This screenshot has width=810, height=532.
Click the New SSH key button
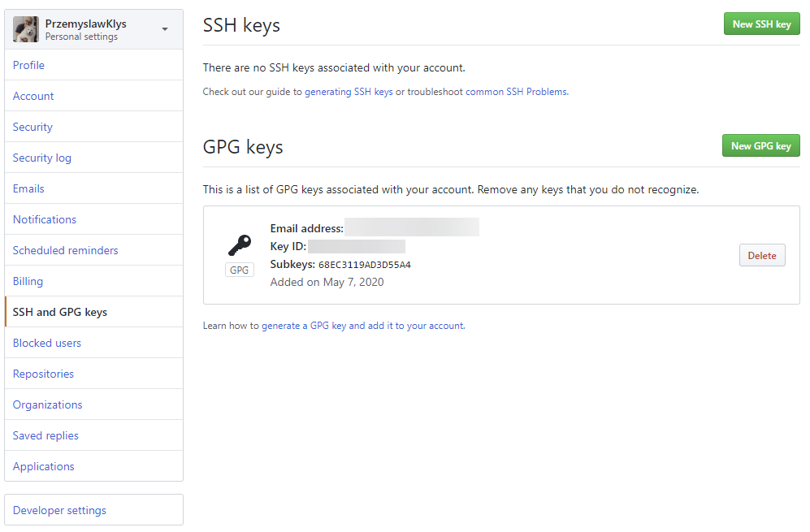point(761,24)
